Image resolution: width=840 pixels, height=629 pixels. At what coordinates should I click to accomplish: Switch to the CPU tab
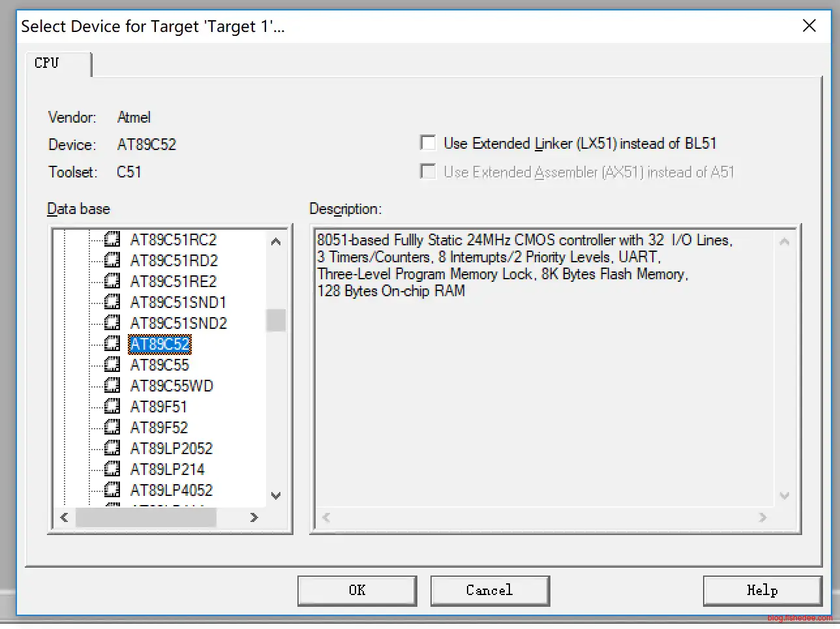click(x=47, y=63)
